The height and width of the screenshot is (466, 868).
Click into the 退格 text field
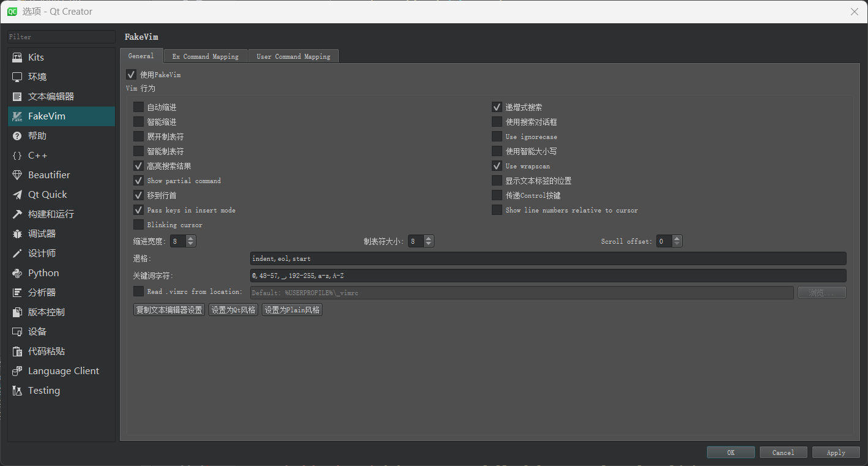pos(547,258)
